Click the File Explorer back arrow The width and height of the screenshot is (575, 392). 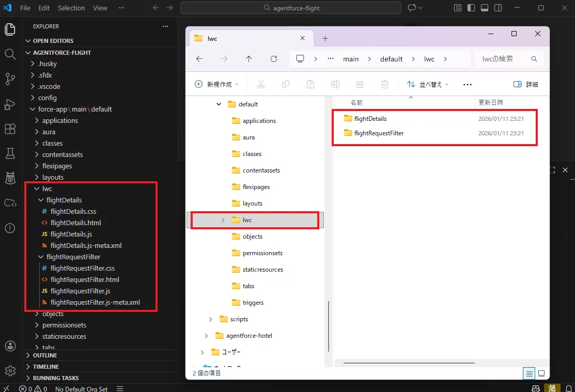(x=199, y=59)
